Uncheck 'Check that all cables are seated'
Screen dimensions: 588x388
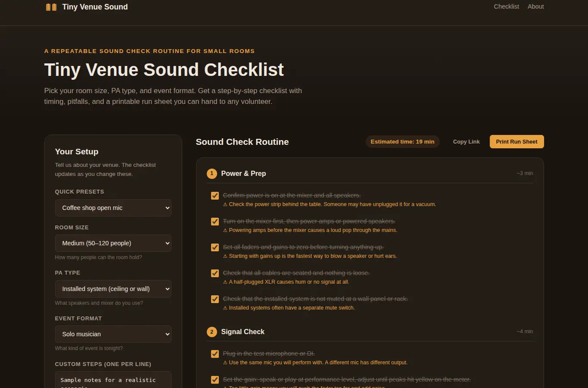point(215,273)
